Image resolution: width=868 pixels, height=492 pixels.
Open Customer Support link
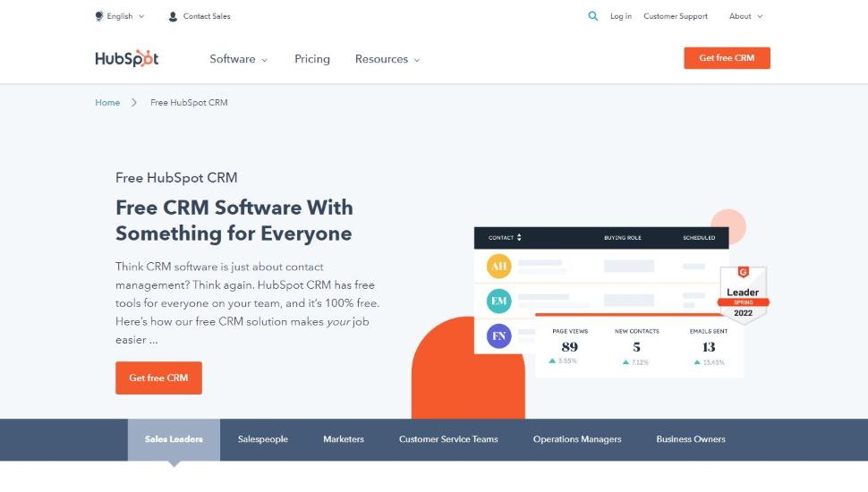coord(676,16)
